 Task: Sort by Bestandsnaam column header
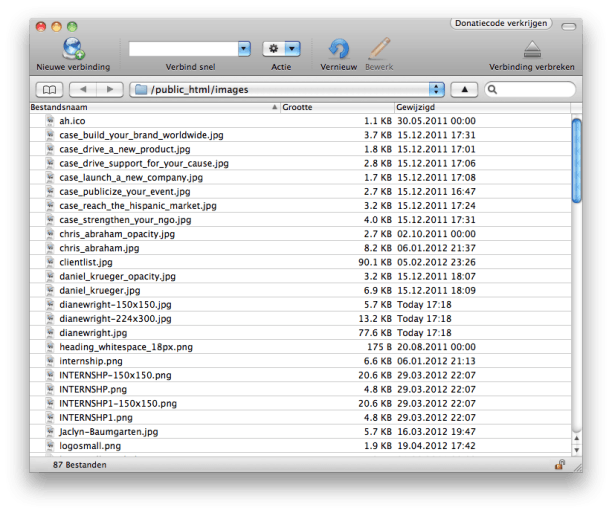pos(155,107)
